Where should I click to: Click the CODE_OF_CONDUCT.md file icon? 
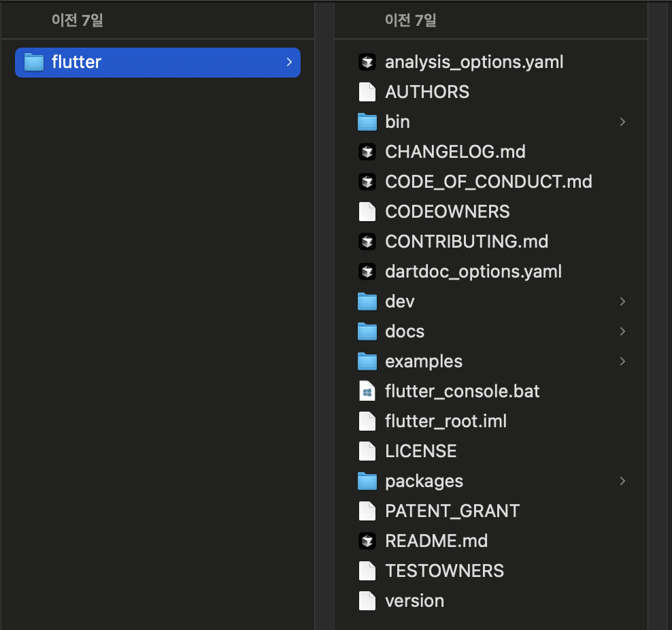367,182
